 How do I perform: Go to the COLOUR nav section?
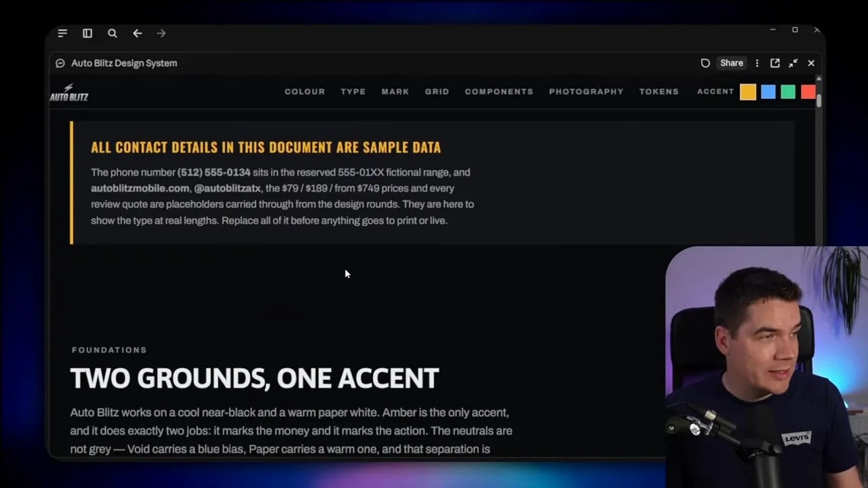pos(304,91)
